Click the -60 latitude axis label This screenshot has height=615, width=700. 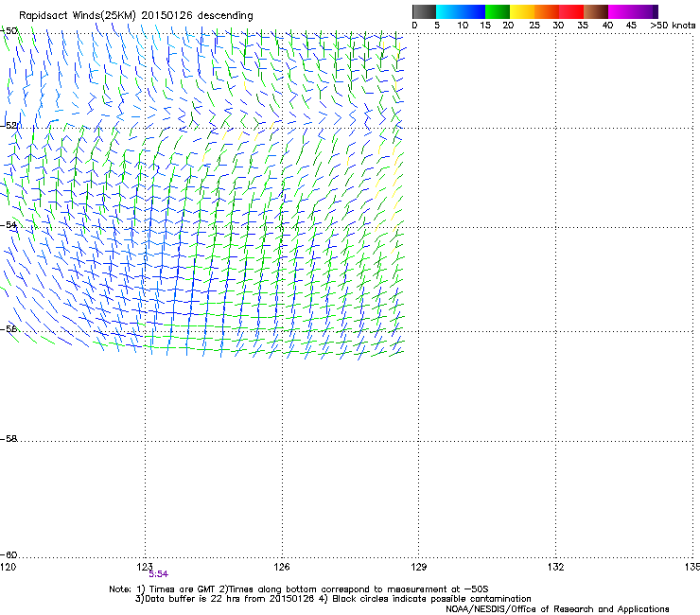[x=9, y=554]
